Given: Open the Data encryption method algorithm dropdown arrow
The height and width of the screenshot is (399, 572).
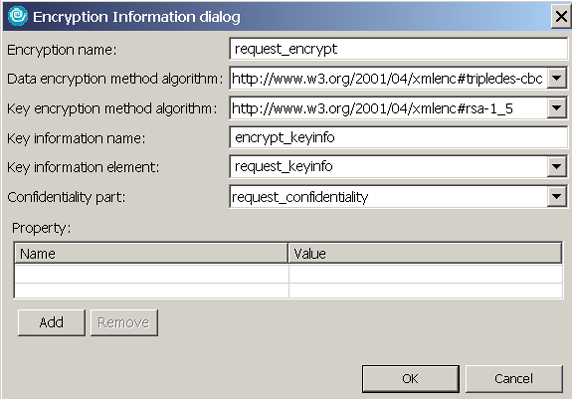Looking at the screenshot, I should (x=556, y=78).
